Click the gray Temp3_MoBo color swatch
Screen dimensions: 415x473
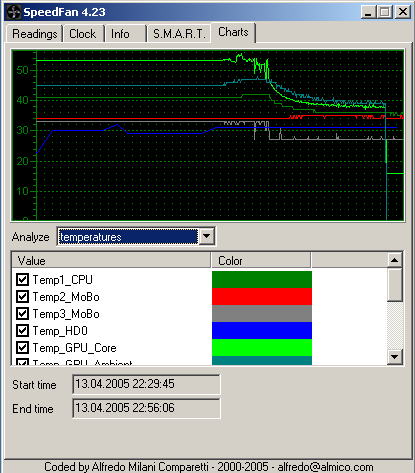click(262, 313)
